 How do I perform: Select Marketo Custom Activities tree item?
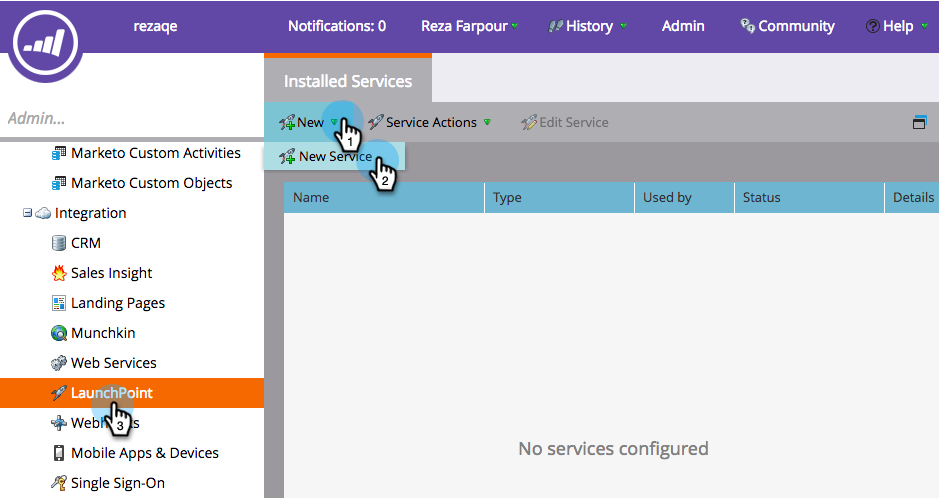(x=156, y=153)
